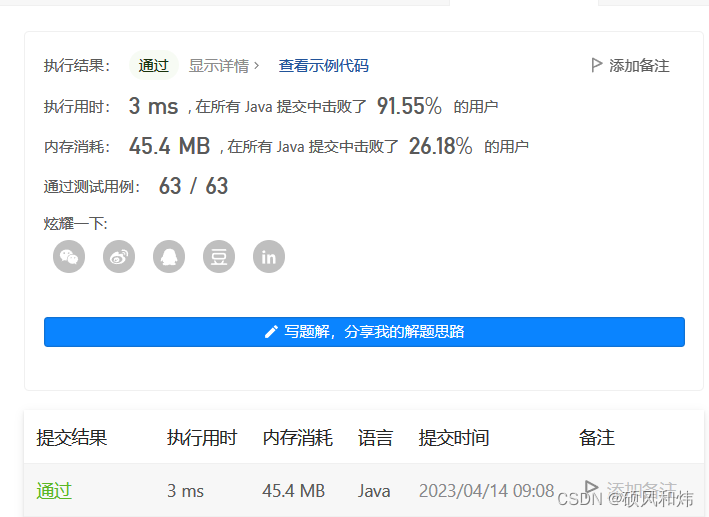Share result via the QQ penguin icon

pyautogui.click(x=169, y=256)
